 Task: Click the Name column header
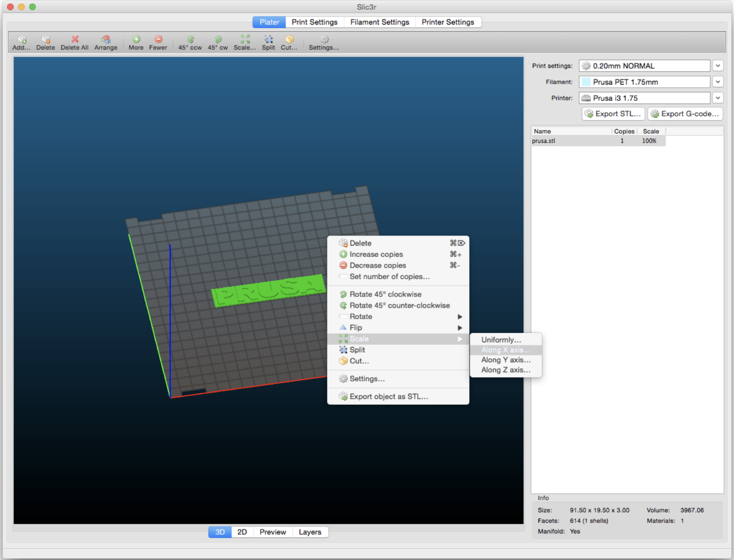571,131
